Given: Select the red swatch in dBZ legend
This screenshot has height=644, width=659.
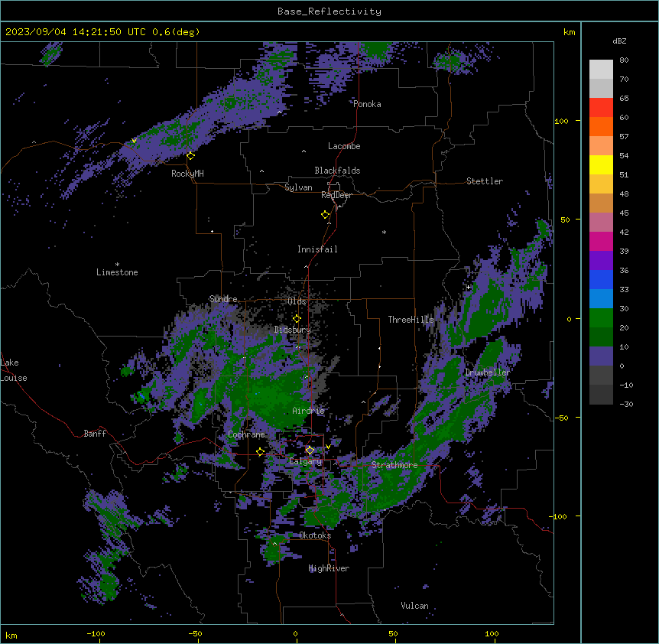Looking at the screenshot, I should coord(601,107).
